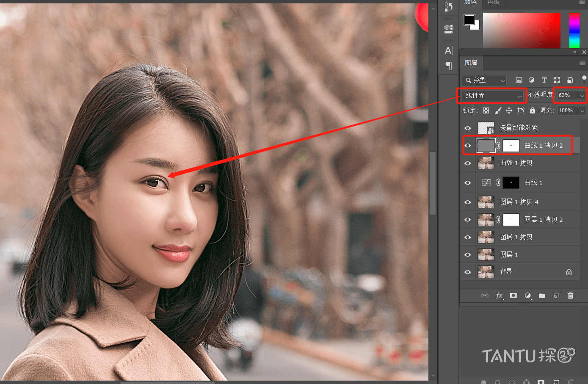588x384 pixels.
Task: Add layer mask icon
Action: [513, 296]
